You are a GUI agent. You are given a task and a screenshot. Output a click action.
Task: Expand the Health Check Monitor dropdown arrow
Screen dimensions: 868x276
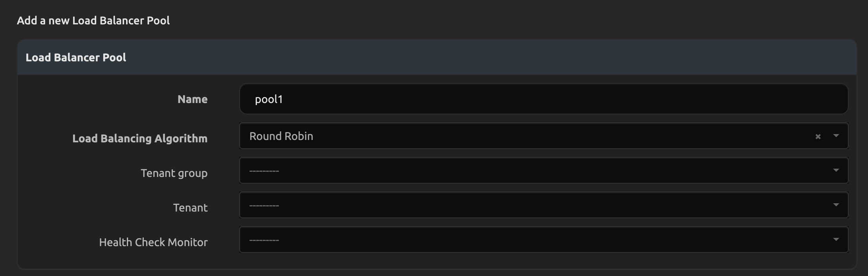[x=836, y=239]
